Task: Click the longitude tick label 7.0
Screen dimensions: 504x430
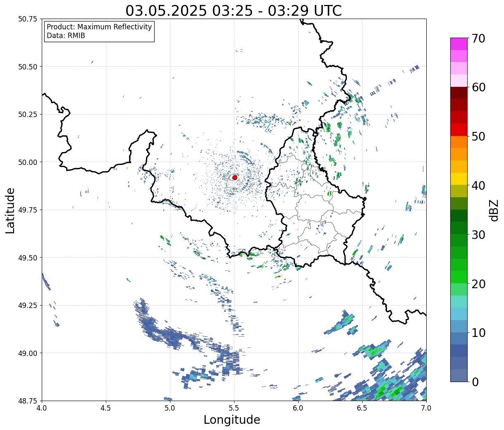Action: coord(426,408)
